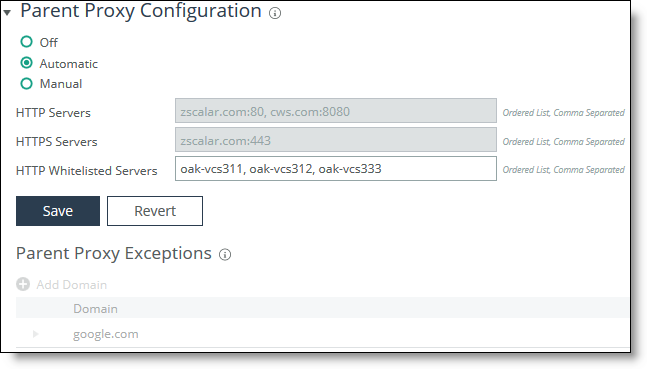Focus the HTTP Servers field
This screenshot has height=369, width=647.
336,111
